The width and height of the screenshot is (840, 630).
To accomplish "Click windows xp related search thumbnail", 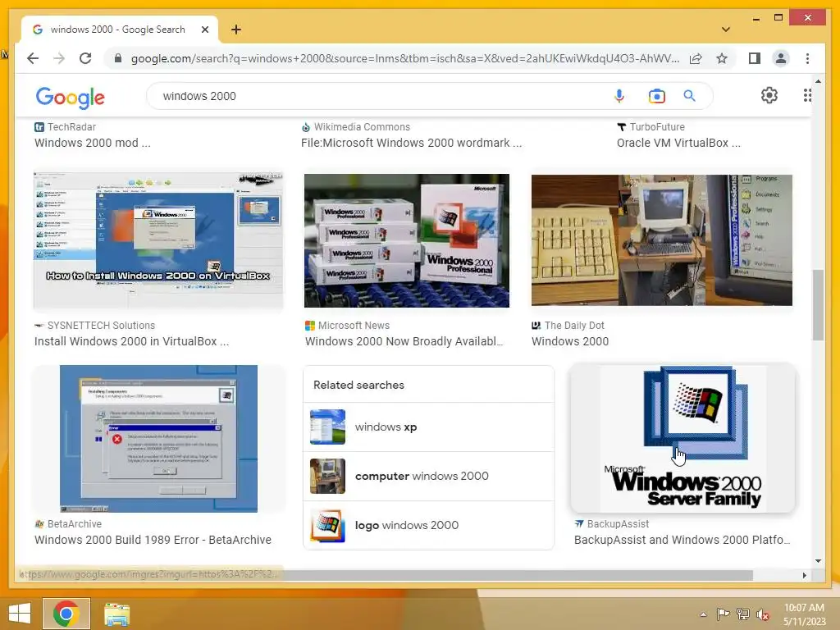I will coord(327,427).
